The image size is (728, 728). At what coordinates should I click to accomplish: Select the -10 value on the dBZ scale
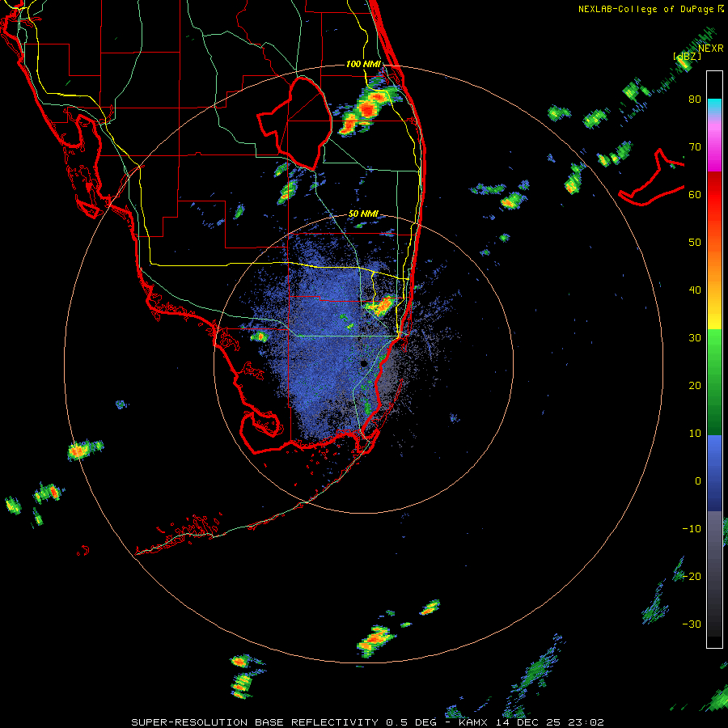point(692,529)
